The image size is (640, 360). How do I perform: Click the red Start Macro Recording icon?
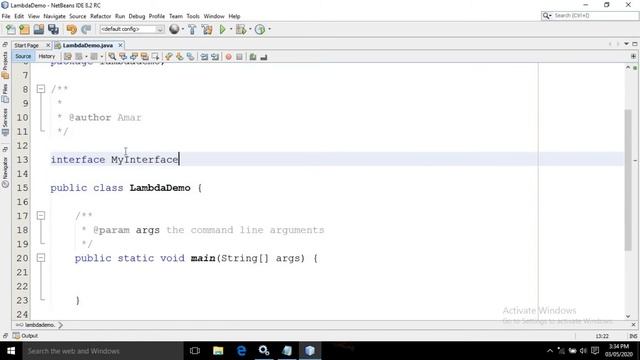[229, 57]
